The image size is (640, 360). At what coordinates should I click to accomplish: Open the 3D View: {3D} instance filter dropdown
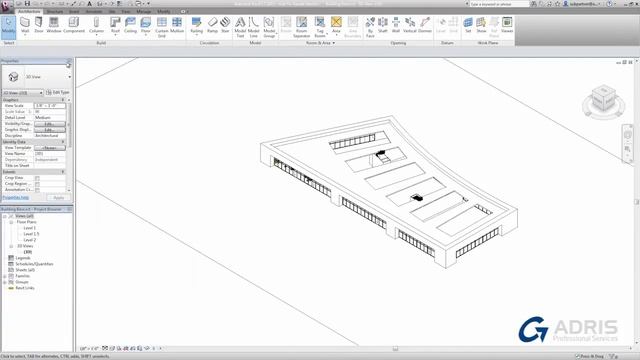[x=23, y=93]
